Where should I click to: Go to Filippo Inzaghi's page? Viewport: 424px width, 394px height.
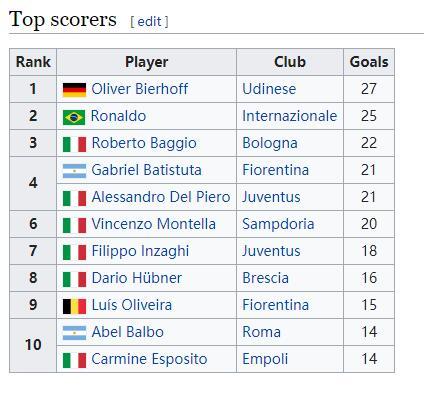pos(140,251)
